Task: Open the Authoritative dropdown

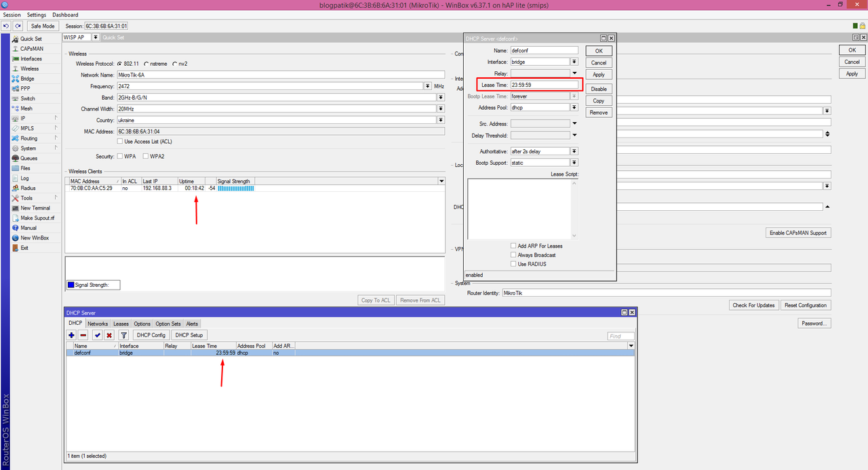Action: click(x=574, y=151)
